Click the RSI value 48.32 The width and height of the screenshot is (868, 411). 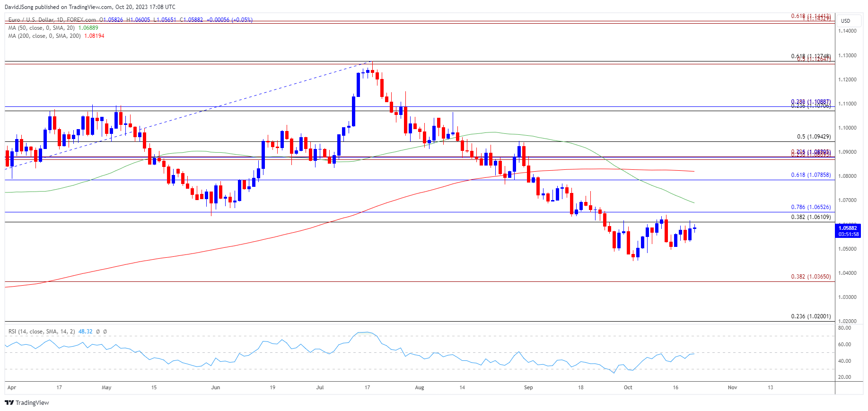(x=86, y=332)
